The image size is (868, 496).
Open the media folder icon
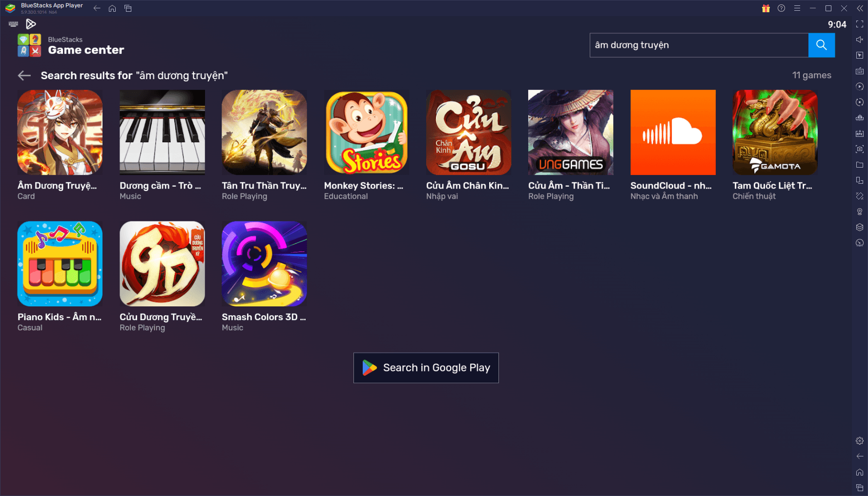pyautogui.click(x=860, y=165)
